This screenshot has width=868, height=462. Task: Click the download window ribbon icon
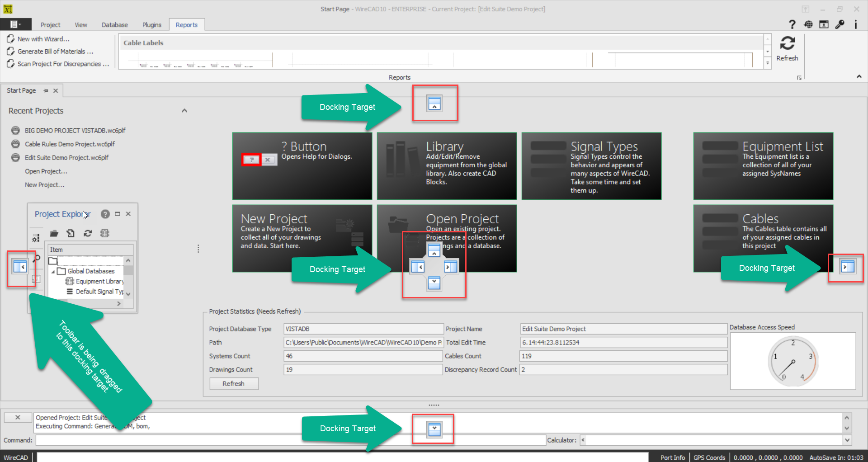[x=824, y=24]
